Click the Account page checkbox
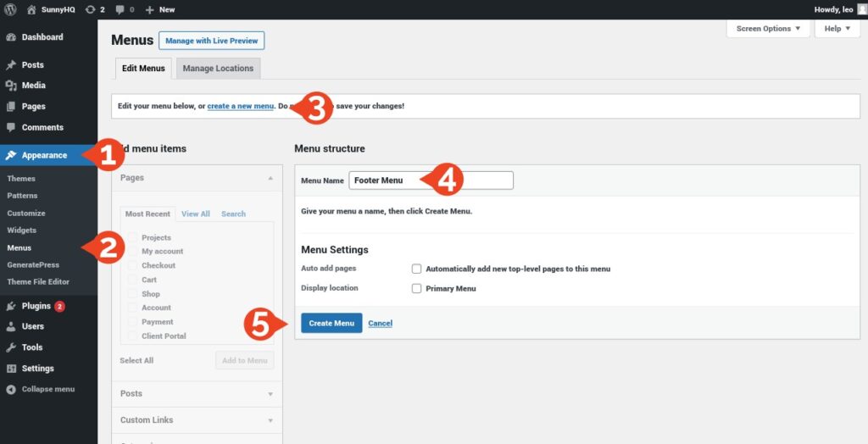 (x=132, y=308)
